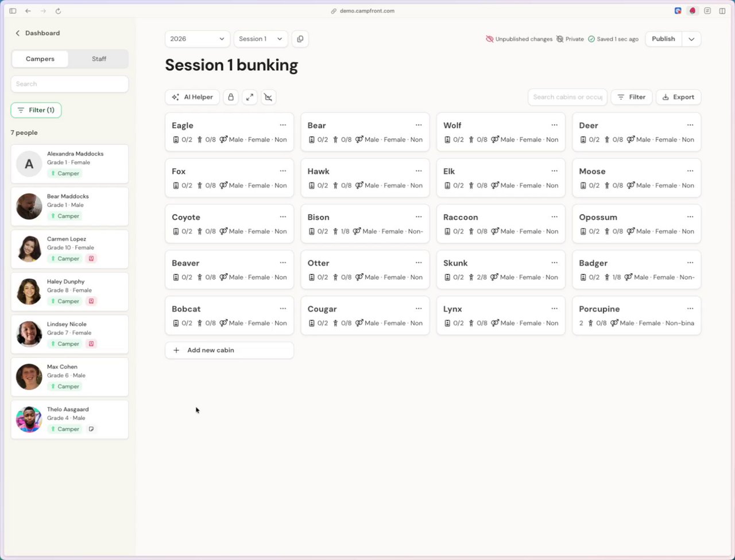
Task: Open the Porcupine cabin three-dot menu
Action: (x=690, y=309)
